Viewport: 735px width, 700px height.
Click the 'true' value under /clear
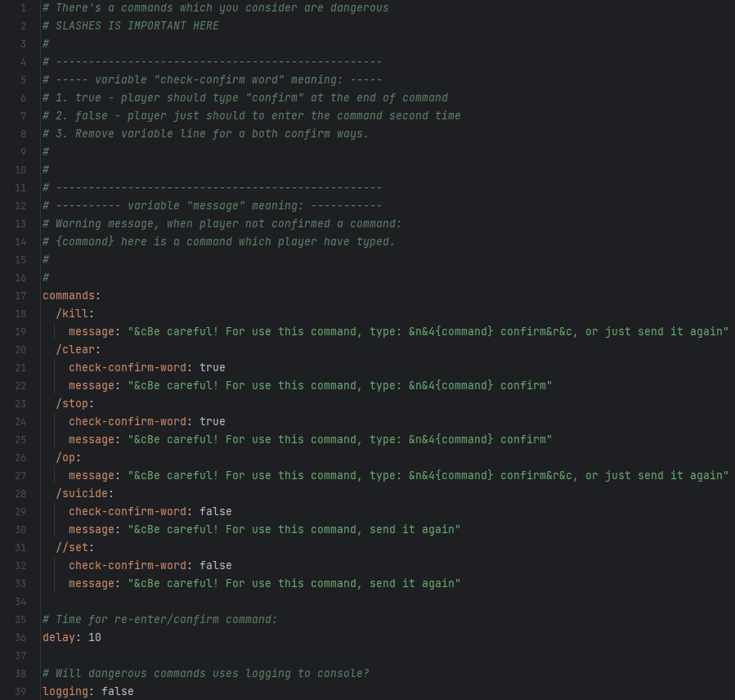coord(213,368)
